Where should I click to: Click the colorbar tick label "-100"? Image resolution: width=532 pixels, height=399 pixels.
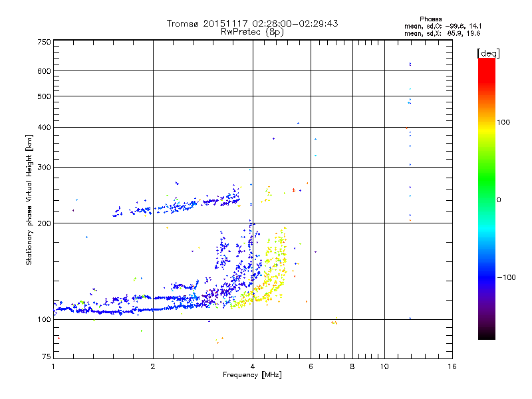coord(506,277)
